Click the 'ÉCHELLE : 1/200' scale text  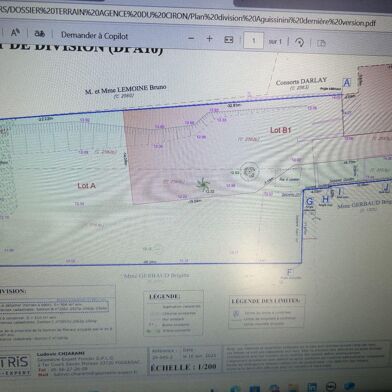183,367
